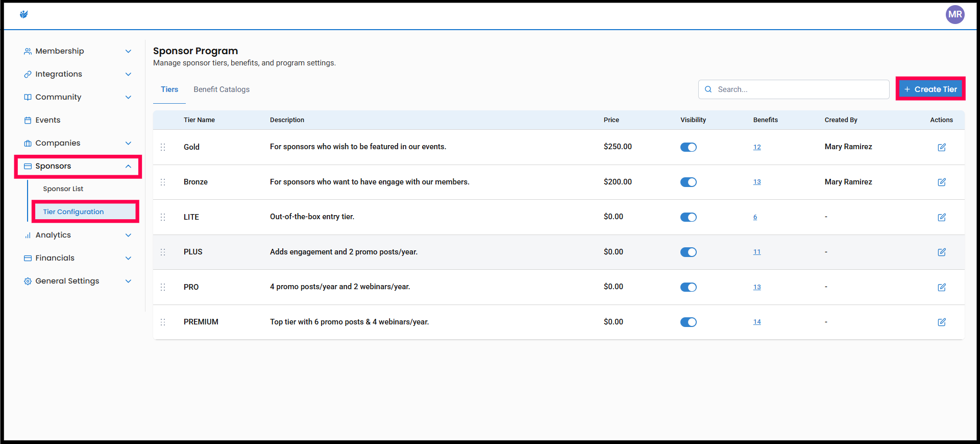Image resolution: width=980 pixels, height=444 pixels.
Task: Edit the PREMIUM tier via pencil icon
Action: [x=941, y=322]
